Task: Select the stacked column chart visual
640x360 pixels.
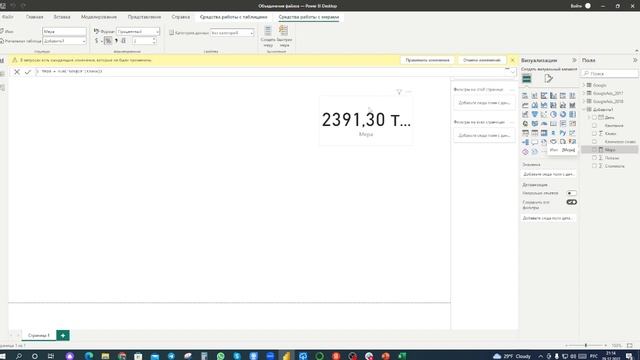Action: point(535,96)
